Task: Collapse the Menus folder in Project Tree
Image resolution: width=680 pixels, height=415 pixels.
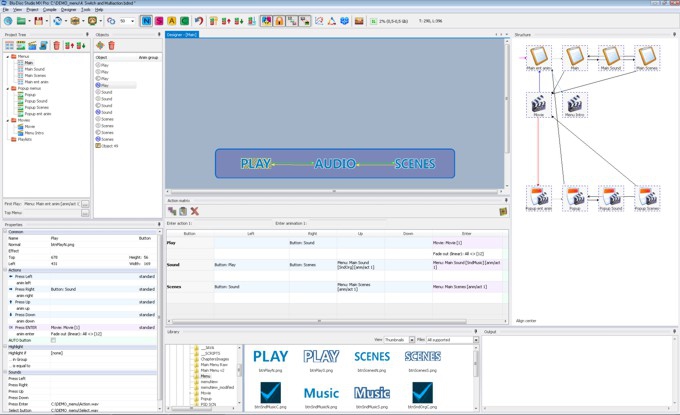Action: pyautogui.click(x=7, y=57)
